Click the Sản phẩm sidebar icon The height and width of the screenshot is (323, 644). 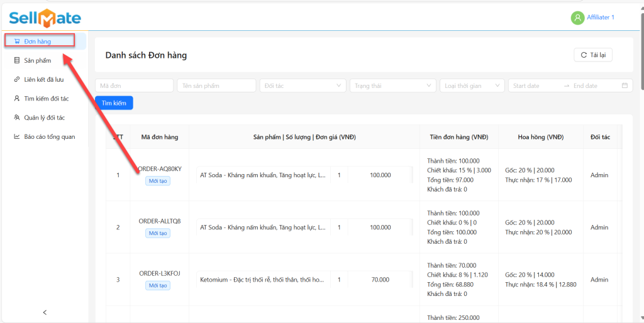click(x=17, y=60)
